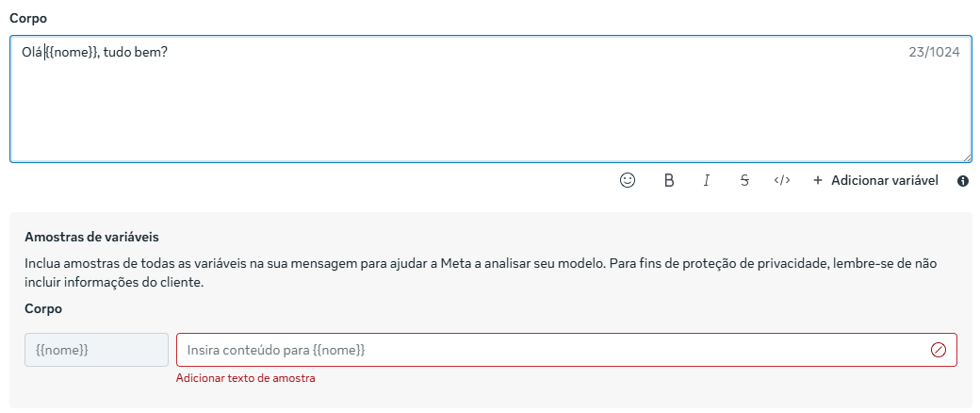Screen dimensions: 980x413
Task: Focus the Insira conteúdo para {{nome}} input
Action: 547,350
